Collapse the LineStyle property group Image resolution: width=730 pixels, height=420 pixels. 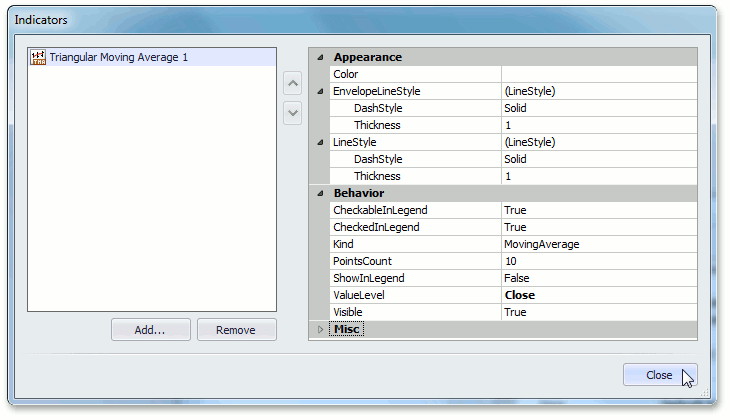pyautogui.click(x=320, y=142)
